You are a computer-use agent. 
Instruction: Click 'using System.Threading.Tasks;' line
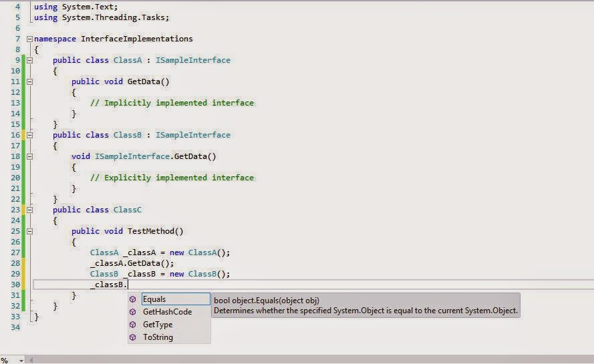click(x=102, y=17)
